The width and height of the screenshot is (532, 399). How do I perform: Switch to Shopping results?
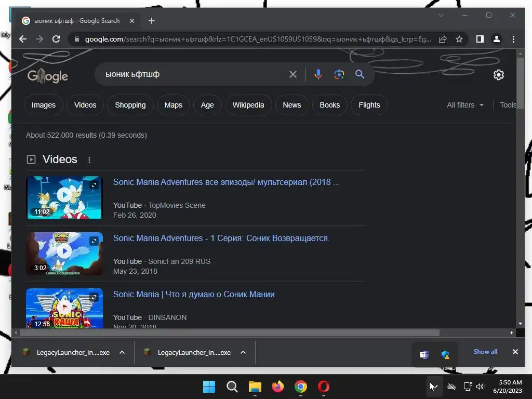(130, 105)
